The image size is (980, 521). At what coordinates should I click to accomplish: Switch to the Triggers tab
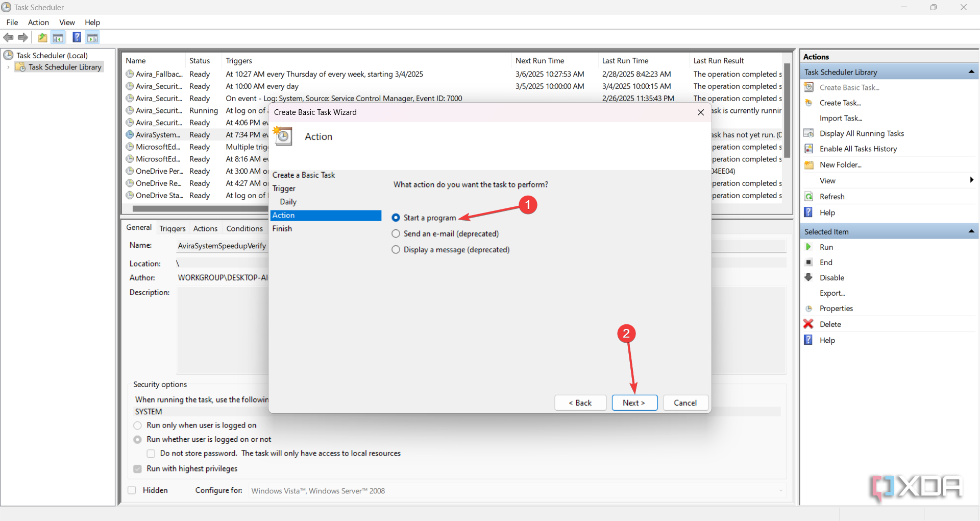pos(173,229)
